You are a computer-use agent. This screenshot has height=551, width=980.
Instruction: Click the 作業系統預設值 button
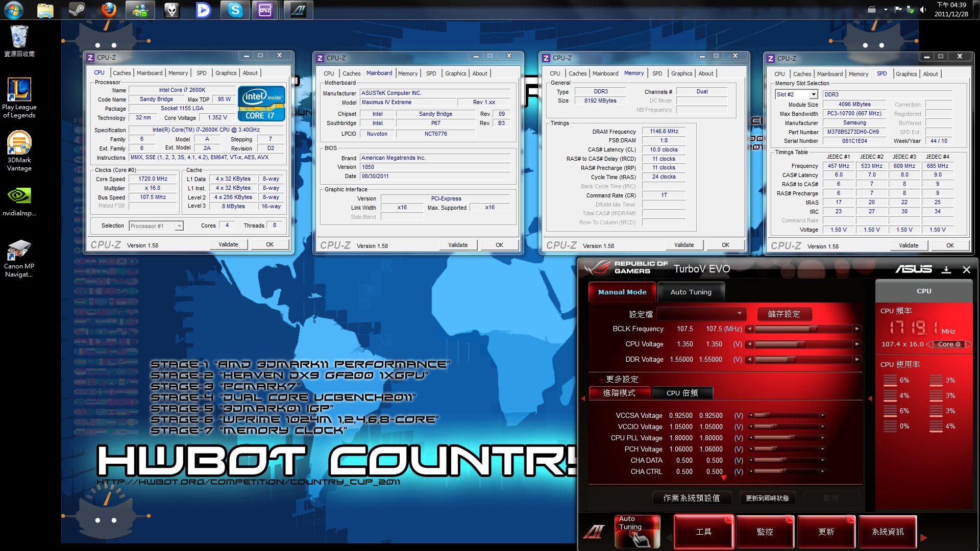click(692, 498)
